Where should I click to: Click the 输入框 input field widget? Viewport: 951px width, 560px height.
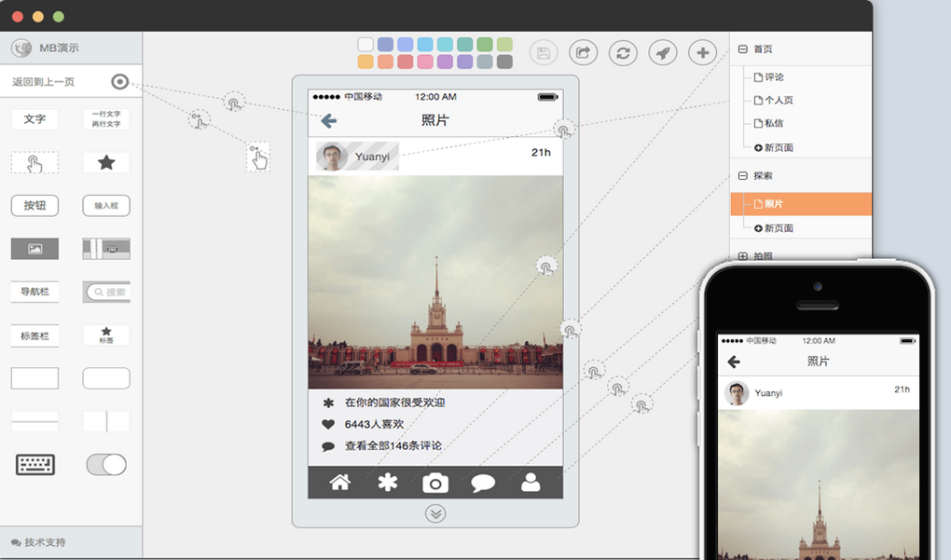pos(106,205)
